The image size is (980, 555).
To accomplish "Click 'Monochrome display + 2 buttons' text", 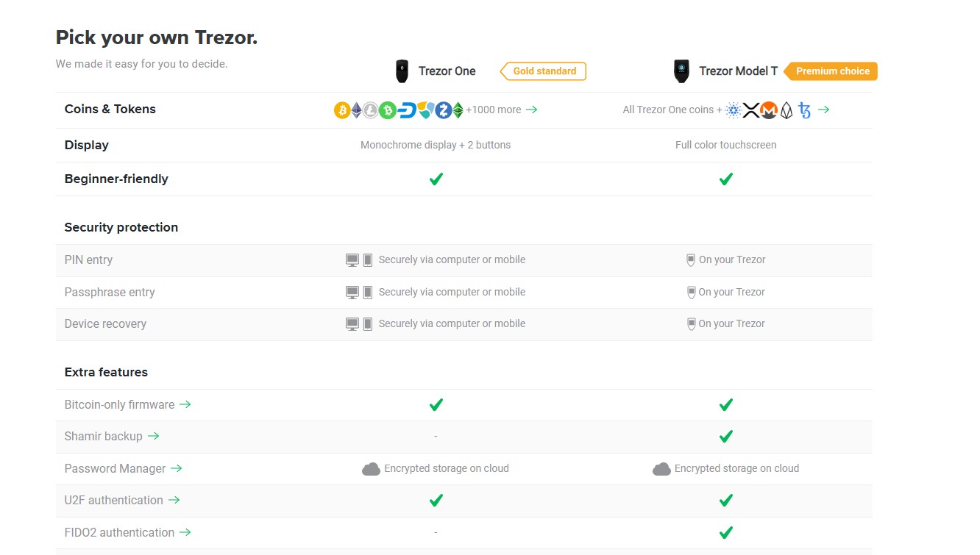I will pos(436,145).
